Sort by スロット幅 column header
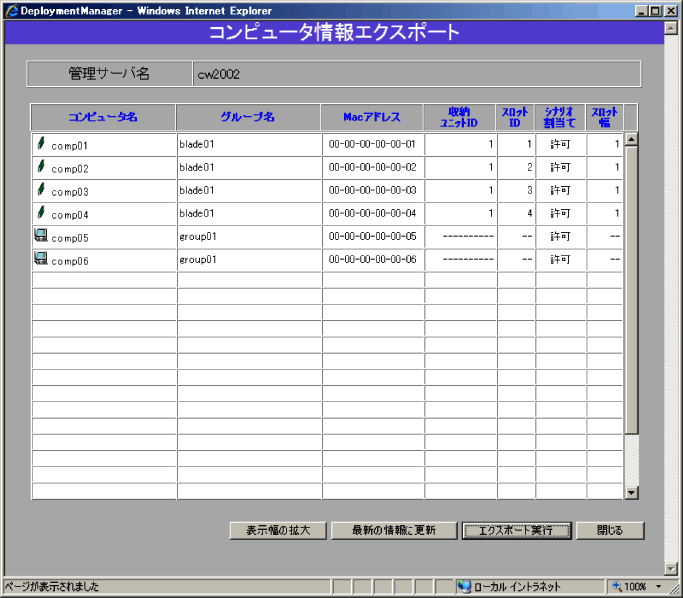This screenshot has width=683, height=598. pyautogui.click(x=605, y=117)
